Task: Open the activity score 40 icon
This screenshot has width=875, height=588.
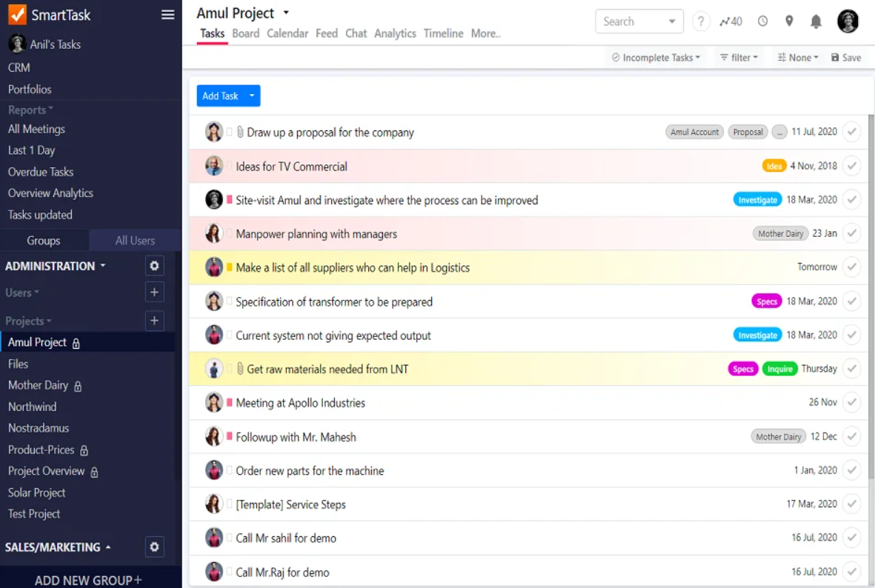Action: tap(731, 21)
